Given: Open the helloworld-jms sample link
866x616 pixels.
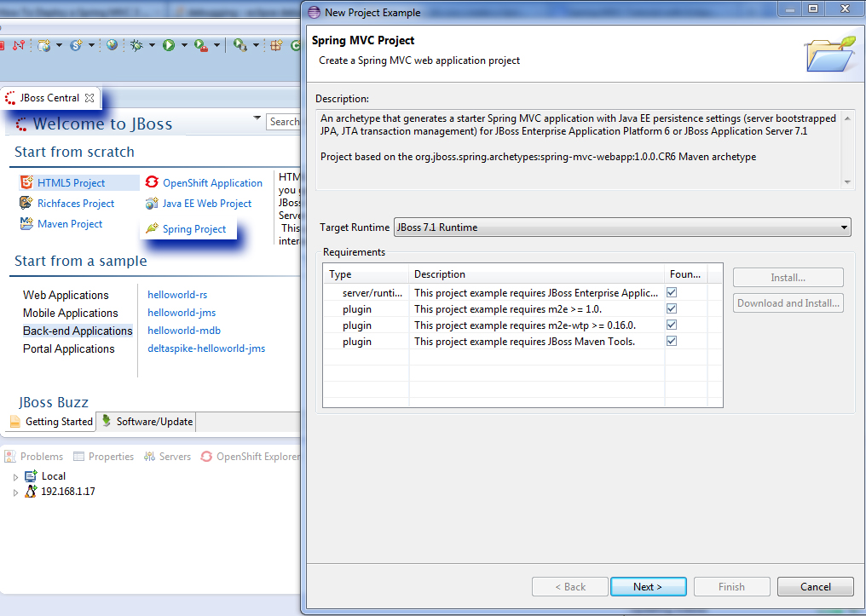Looking at the screenshot, I should 182,313.
